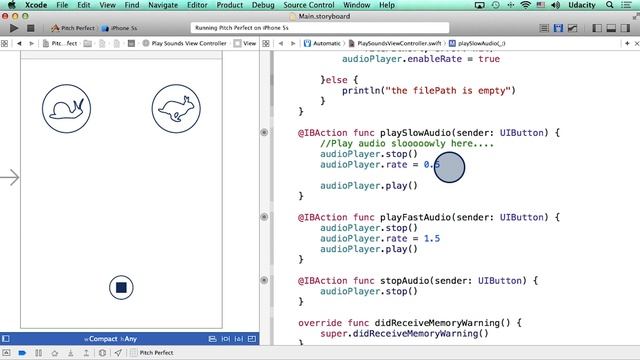Screen dimensions: 640x360
Task: Open the Pin constraints icon
Action: [239, 339]
